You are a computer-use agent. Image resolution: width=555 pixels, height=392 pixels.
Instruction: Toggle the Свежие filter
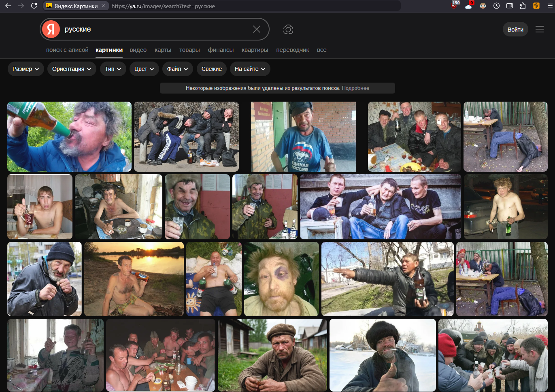click(x=211, y=69)
